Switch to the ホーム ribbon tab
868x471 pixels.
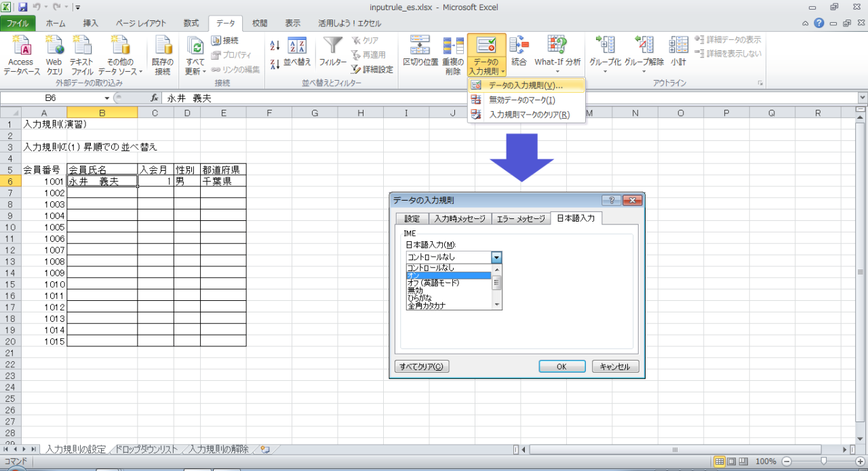click(x=56, y=23)
